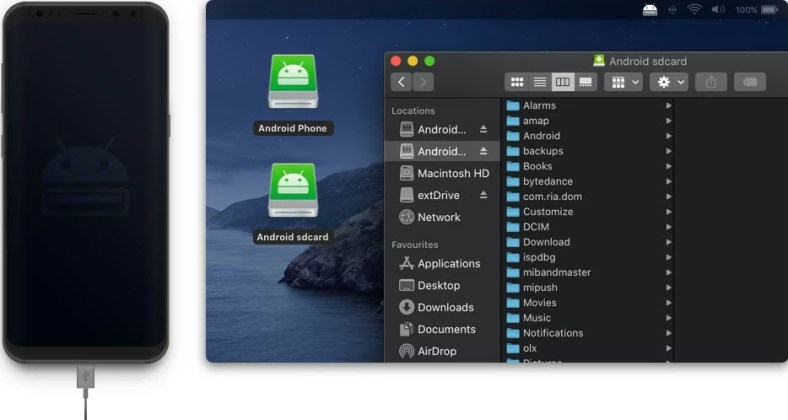
Task: Expand the Music folder arrow
Action: 668,318
